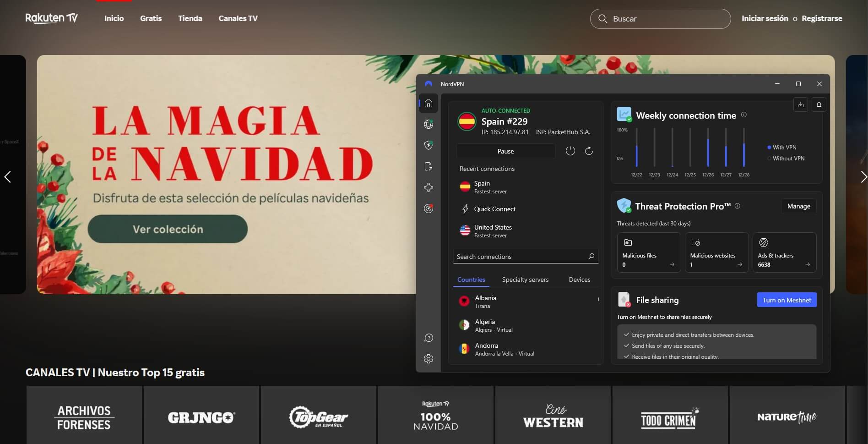Switch to the Specialty servers tab
The height and width of the screenshot is (444, 868).
525,280
